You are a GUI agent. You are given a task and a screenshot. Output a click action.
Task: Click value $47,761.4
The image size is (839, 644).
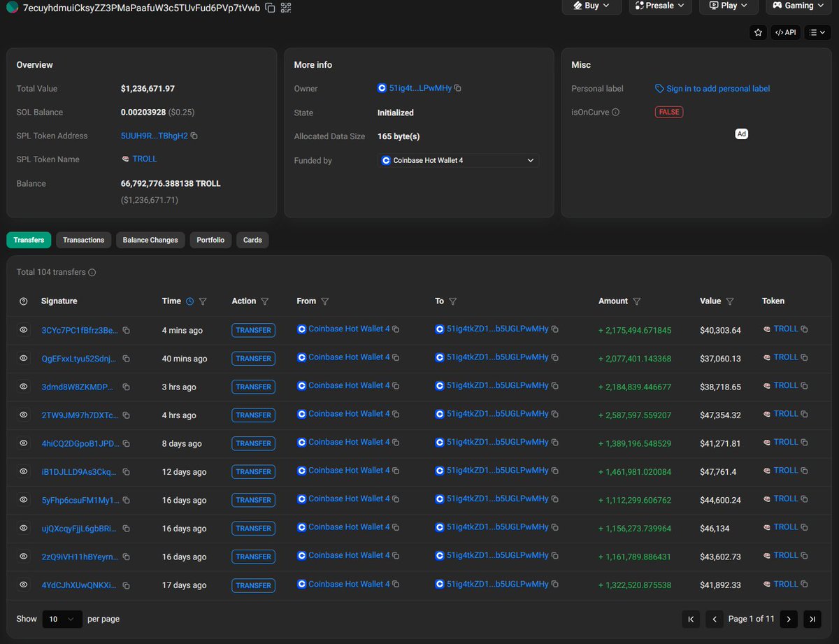click(x=717, y=471)
